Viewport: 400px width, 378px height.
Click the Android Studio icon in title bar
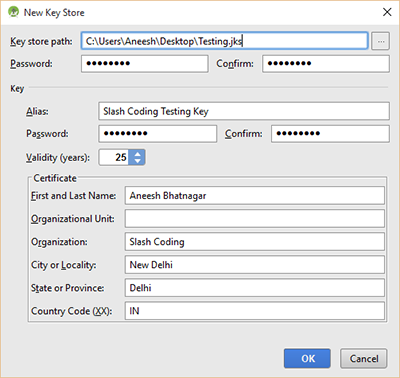click(13, 12)
